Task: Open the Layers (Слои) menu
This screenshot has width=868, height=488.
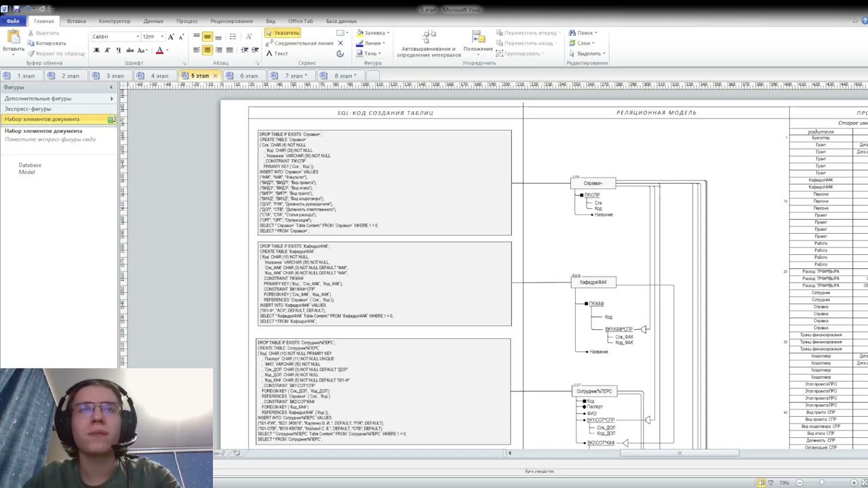Action: click(x=582, y=43)
